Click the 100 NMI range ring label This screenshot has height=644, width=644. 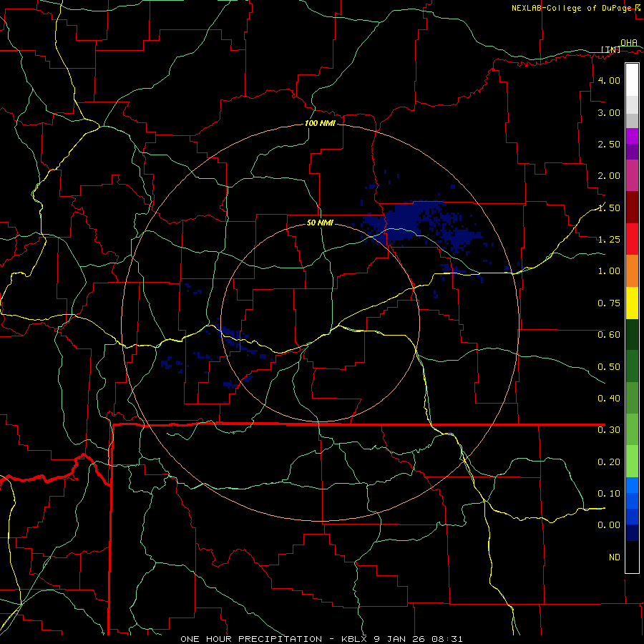320,123
